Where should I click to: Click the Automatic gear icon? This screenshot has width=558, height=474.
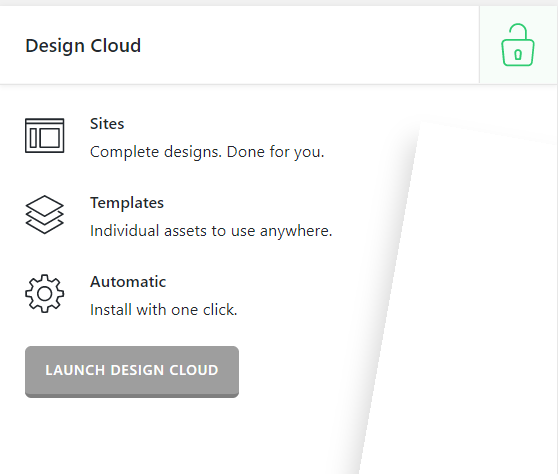(44, 294)
